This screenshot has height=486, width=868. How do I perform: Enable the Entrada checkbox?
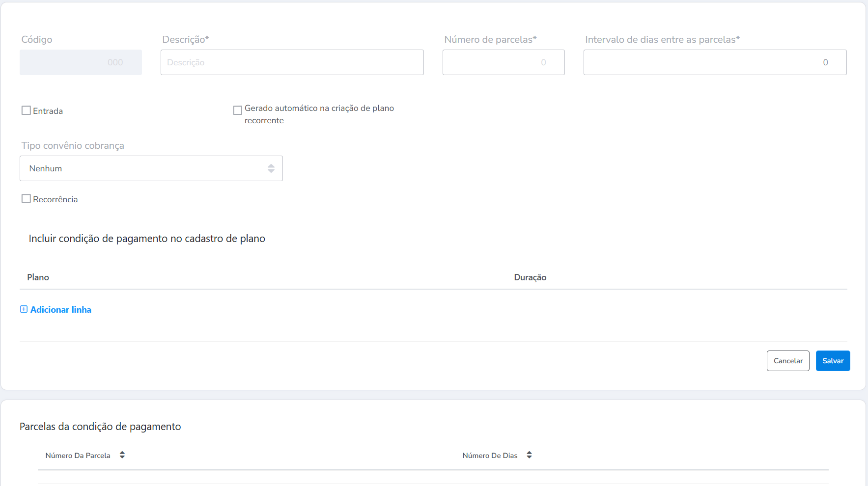click(x=27, y=110)
